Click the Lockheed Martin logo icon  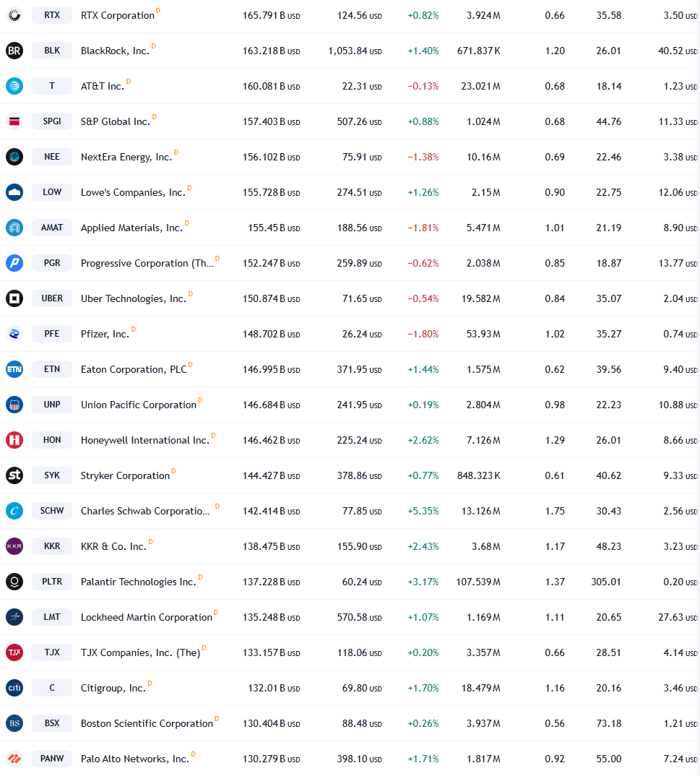(14, 617)
